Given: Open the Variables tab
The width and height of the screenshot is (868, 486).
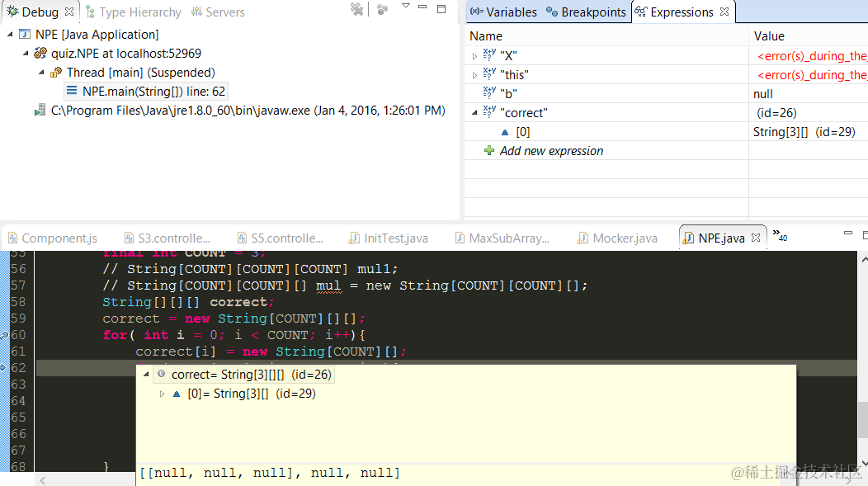Looking at the screenshot, I should [503, 12].
